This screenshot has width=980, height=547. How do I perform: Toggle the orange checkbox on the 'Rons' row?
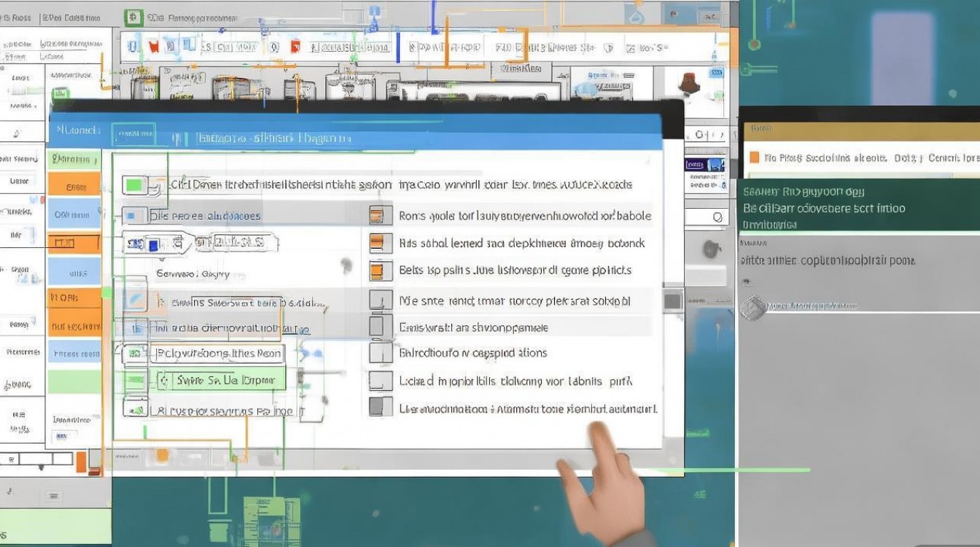coord(376,215)
